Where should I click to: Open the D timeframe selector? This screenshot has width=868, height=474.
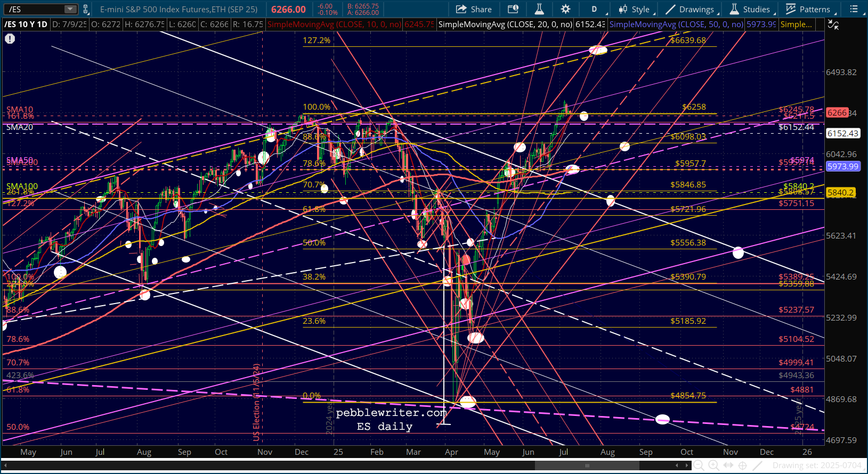(594, 9)
